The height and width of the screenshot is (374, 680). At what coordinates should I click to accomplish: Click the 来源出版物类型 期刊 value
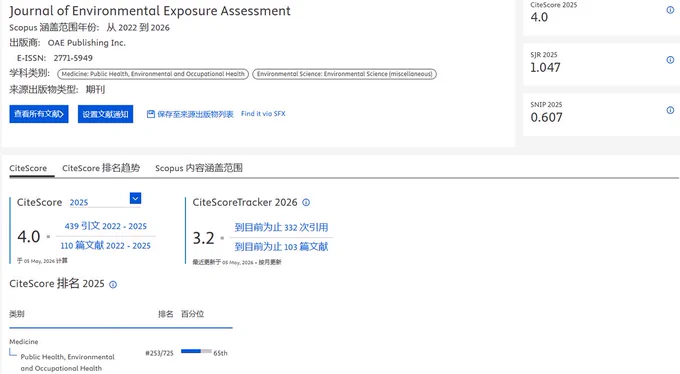(95, 90)
